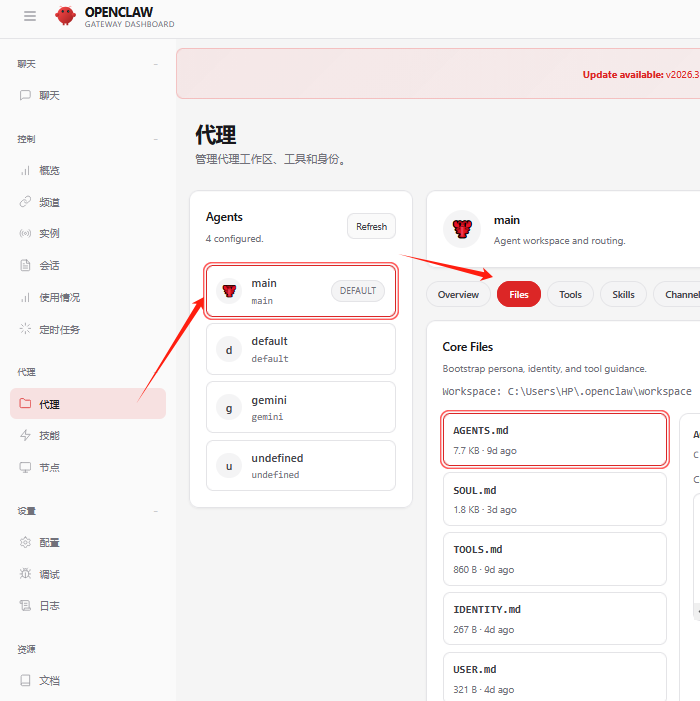The image size is (700, 701).
Task: Go to 频道 channels in sidebar
Action: tap(49, 202)
